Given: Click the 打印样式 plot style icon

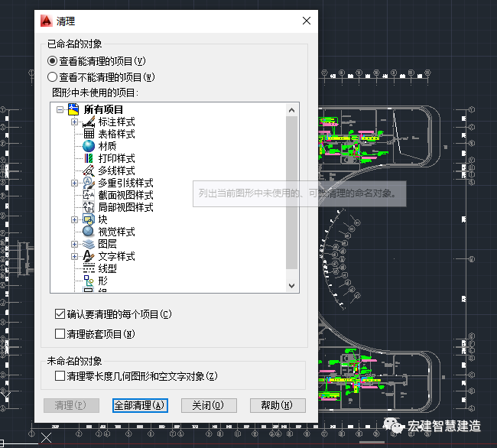Looking at the screenshot, I should point(89,158).
